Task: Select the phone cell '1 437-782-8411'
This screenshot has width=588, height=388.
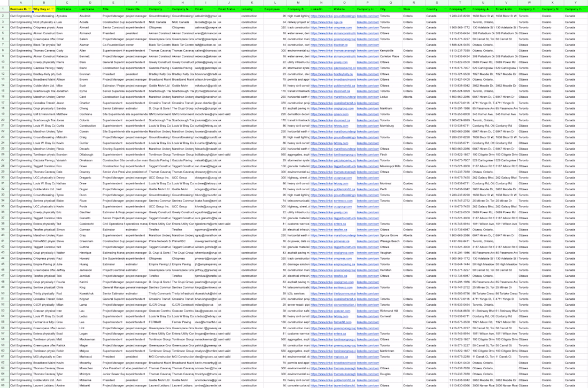Action: tap(459, 241)
